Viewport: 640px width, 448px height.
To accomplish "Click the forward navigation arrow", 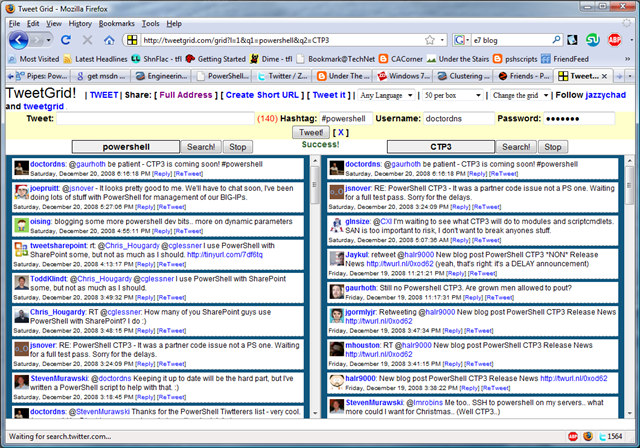I will [x=37, y=40].
